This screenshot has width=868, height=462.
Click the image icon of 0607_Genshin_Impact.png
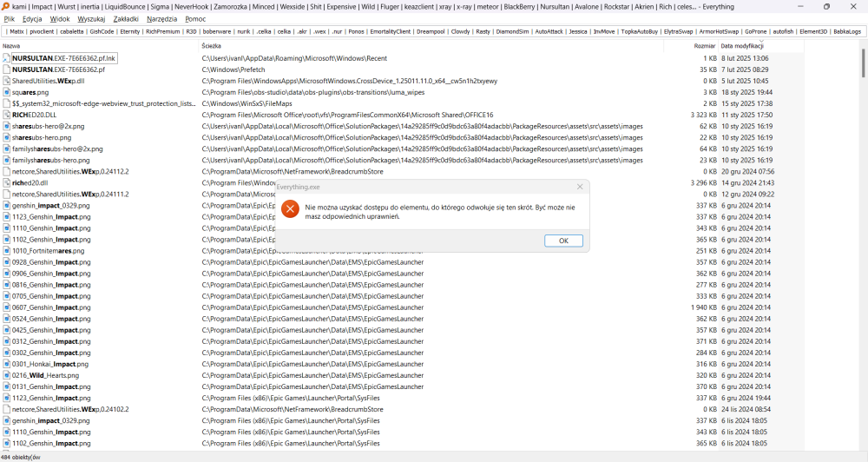pyautogui.click(x=7, y=307)
